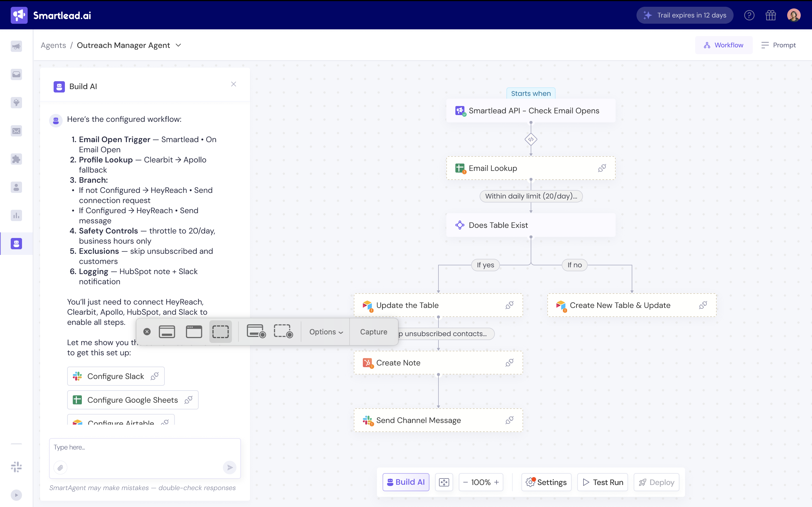Viewport: 812px width, 507px height.
Task: Click the Slack icon in sidebar bottom
Action: [x=16, y=467]
